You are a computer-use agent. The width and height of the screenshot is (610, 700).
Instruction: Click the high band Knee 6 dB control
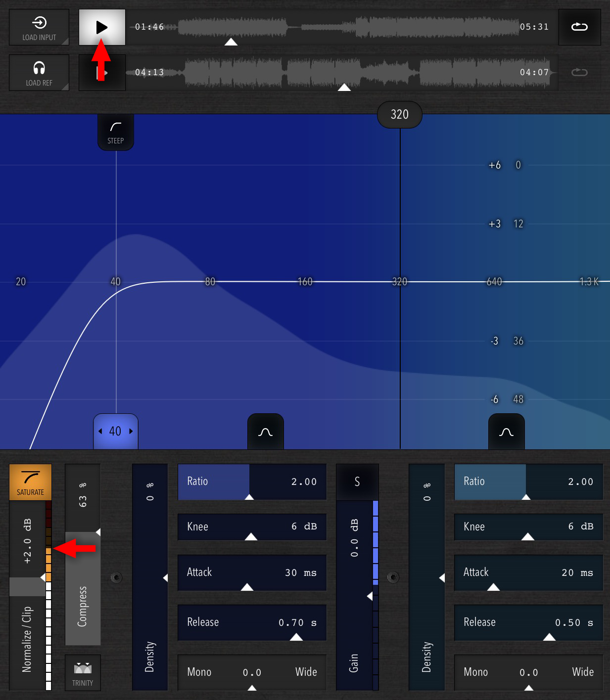click(529, 527)
